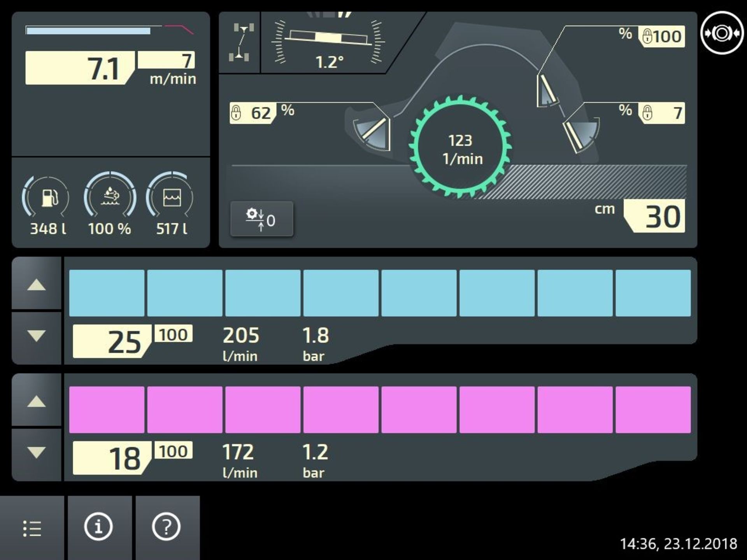
Task: Open the info circle button
Action: (x=99, y=527)
